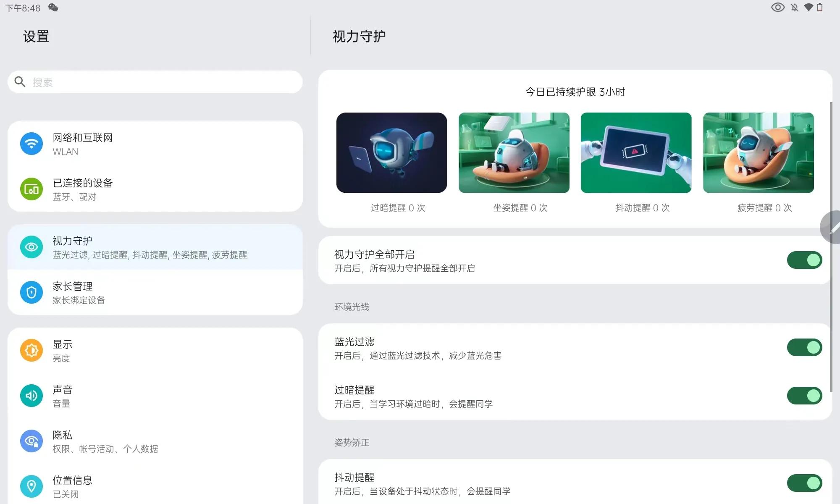
Task: Open 位置信息 via location pin icon
Action: 31,486
